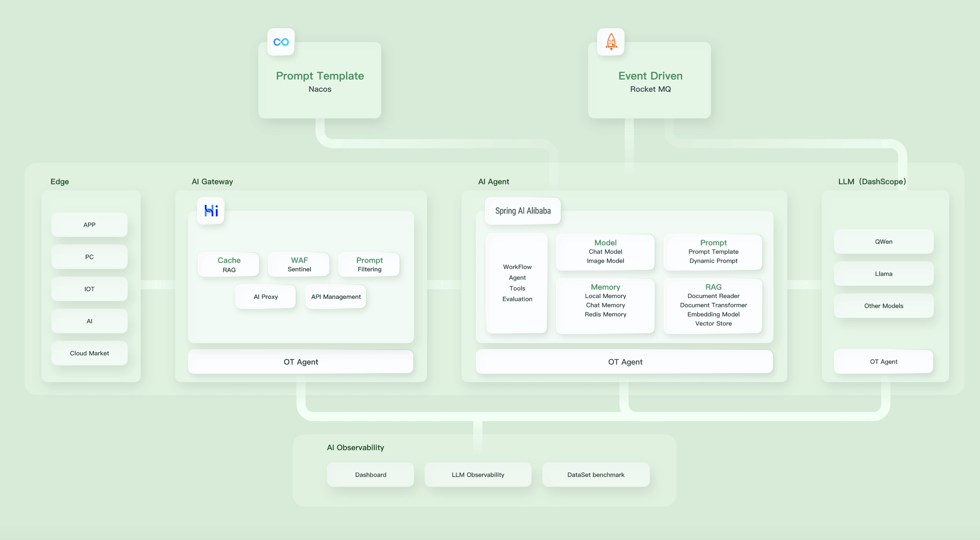Select the WAF Sentinel box
The width and height of the screenshot is (980, 540).
[299, 265]
